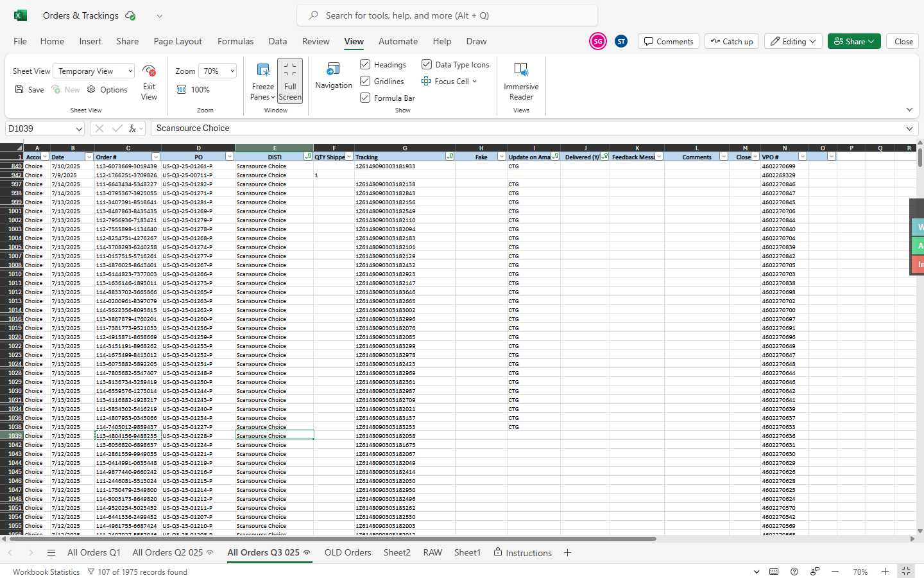Click the insert function fx icon
Screen dimensions: 924x578
133,128
